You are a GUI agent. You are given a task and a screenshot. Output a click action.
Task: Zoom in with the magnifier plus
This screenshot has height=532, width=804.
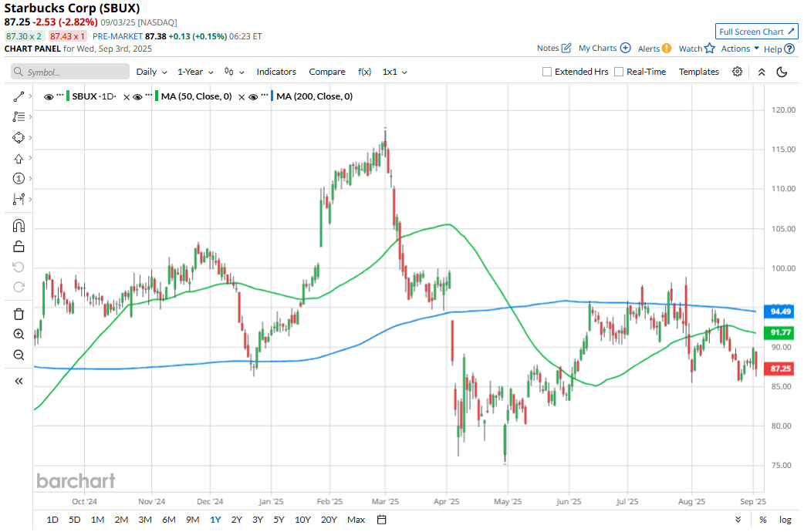19,334
